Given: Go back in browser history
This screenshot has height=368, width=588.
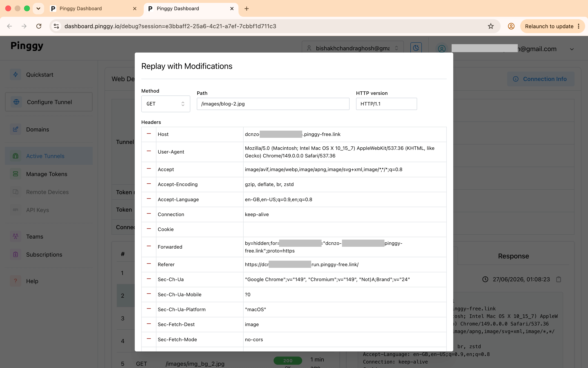Looking at the screenshot, I should click(x=10, y=26).
